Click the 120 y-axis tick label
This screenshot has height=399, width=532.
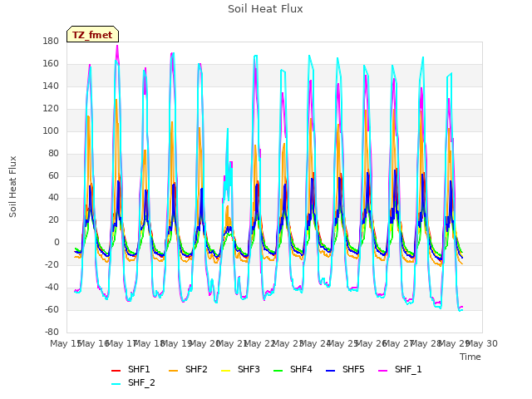click(x=51, y=109)
